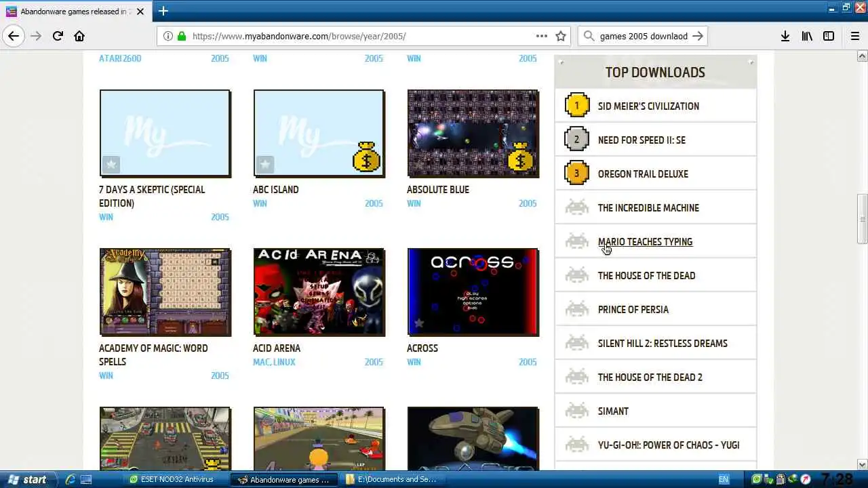This screenshot has height=488, width=868.
Task: Open a new browser tab
Action: 163,11
